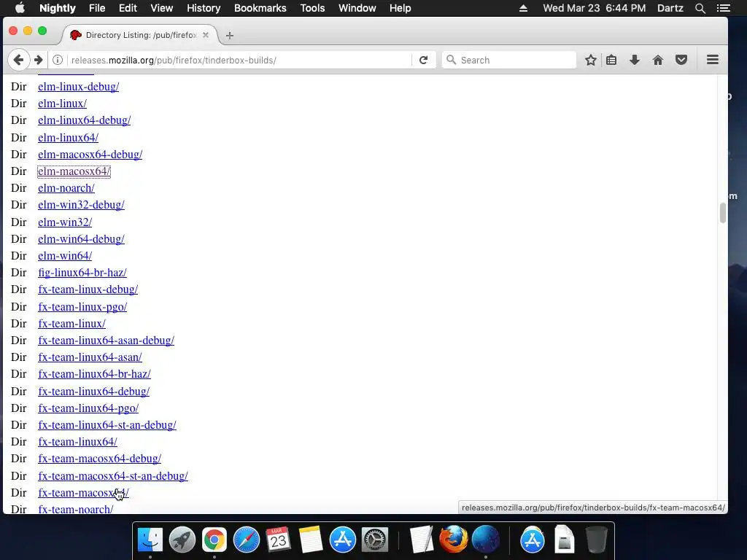Open Calendar from the dock
Screen dimensions: 747x560
coord(278,540)
